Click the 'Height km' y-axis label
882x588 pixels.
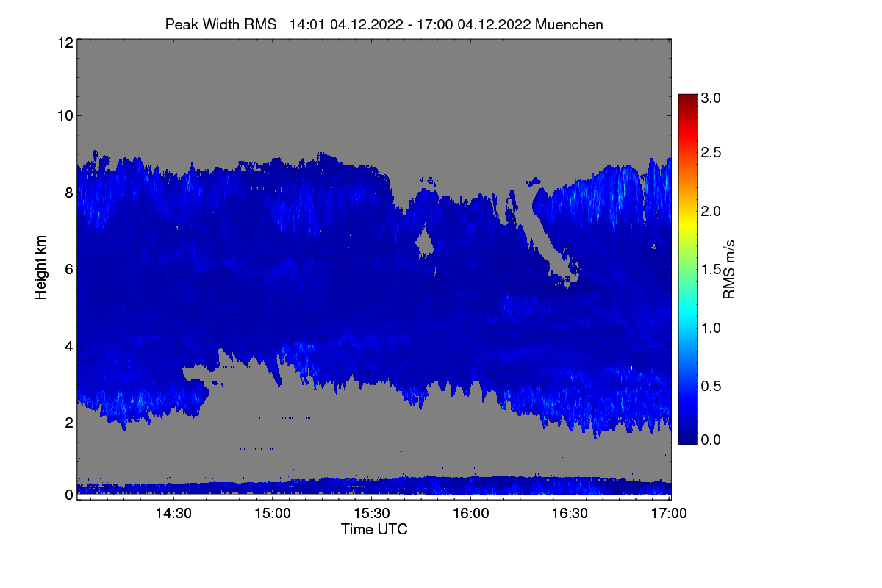click(41, 268)
